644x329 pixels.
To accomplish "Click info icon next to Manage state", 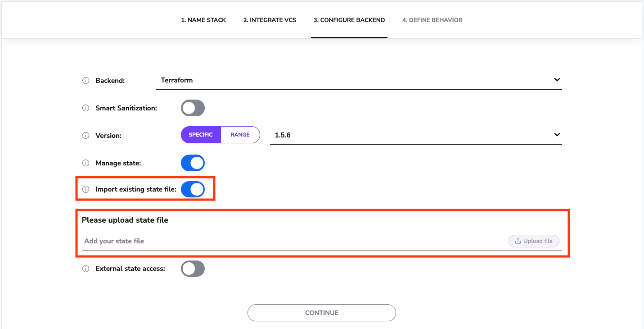I will [x=86, y=163].
